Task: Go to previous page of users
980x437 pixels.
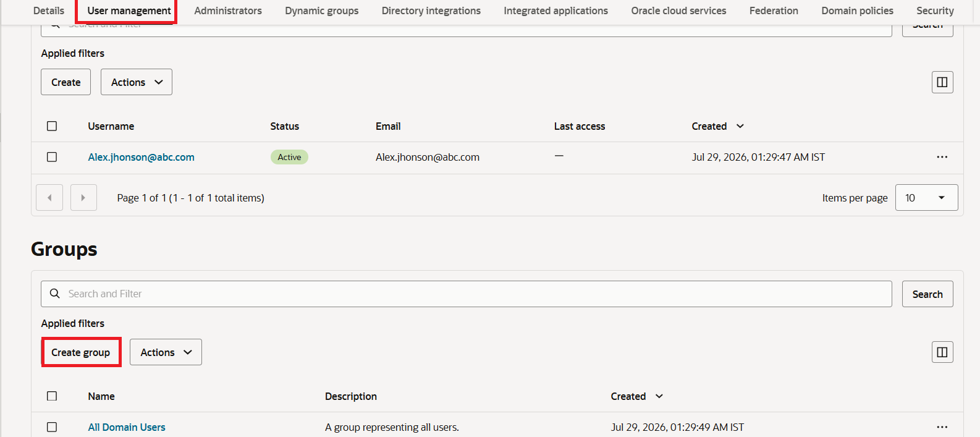Action: (x=49, y=198)
